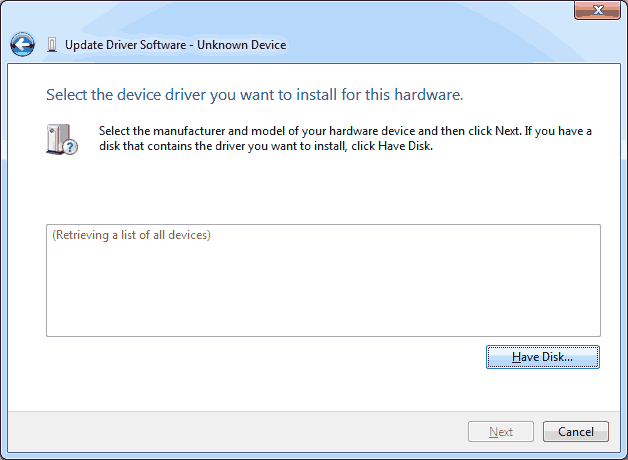Click the Update Driver Software title text
This screenshot has width=628, height=460.
coord(125,45)
